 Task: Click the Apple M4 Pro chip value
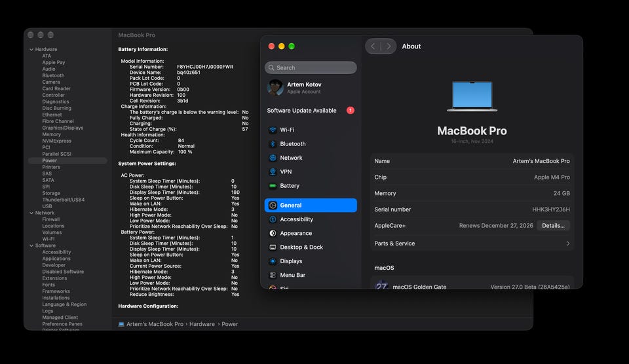pyautogui.click(x=552, y=177)
